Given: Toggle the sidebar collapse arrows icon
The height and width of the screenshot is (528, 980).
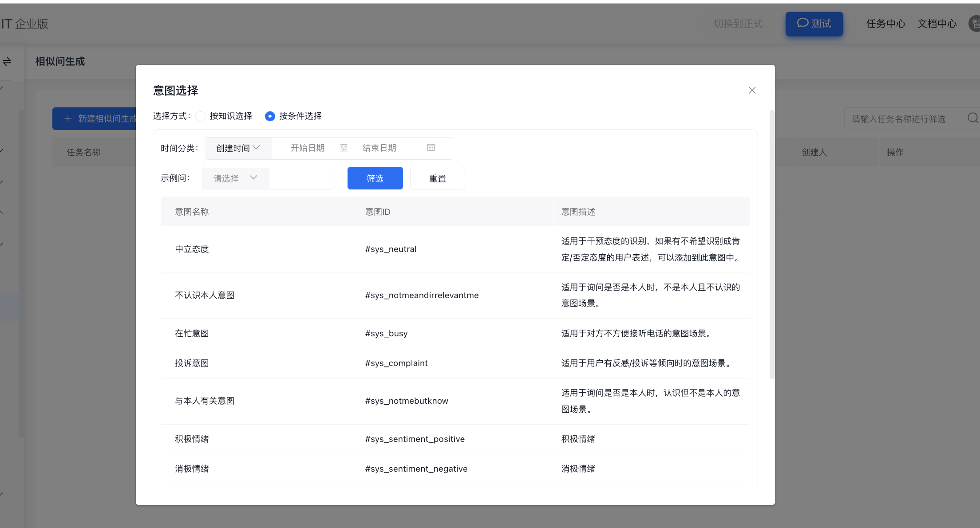Looking at the screenshot, I should (7, 62).
